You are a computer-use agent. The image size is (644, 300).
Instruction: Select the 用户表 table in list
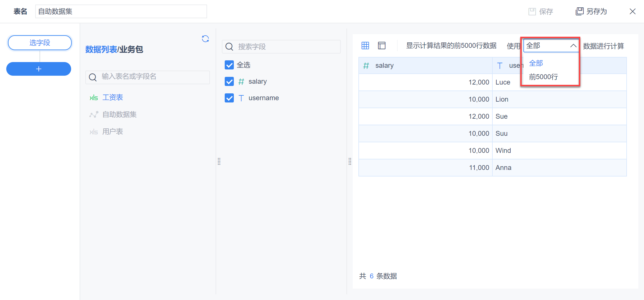pyautogui.click(x=113, y=131)
